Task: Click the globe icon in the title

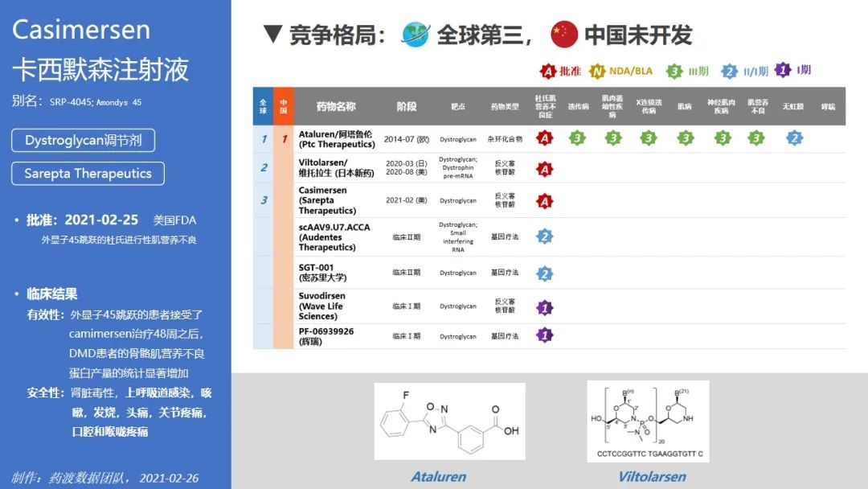Action: point(416,34)
